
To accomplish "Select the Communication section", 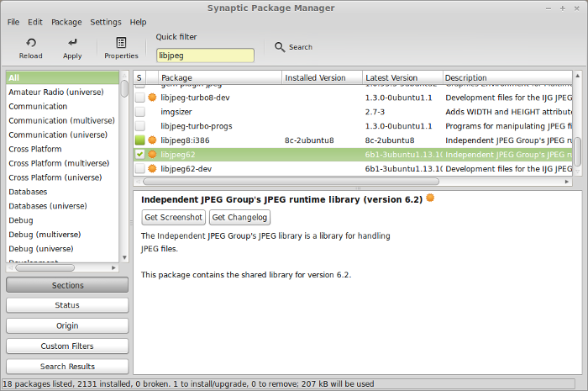I will tap(62, 106).
